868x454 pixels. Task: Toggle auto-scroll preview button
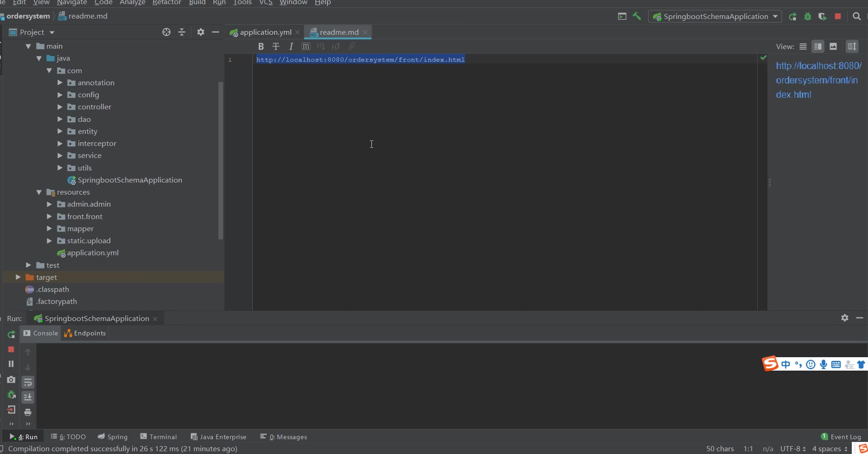click(x=852, y=46)
